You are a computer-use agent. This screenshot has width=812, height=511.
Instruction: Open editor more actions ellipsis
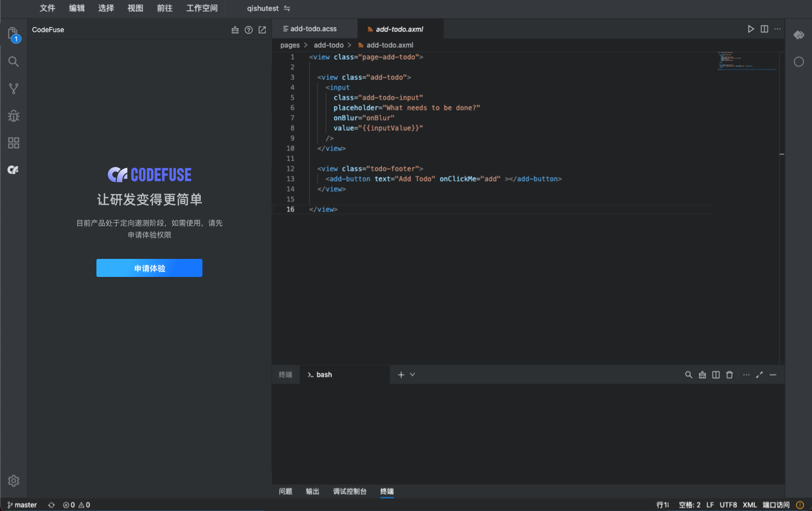(778, 29)
